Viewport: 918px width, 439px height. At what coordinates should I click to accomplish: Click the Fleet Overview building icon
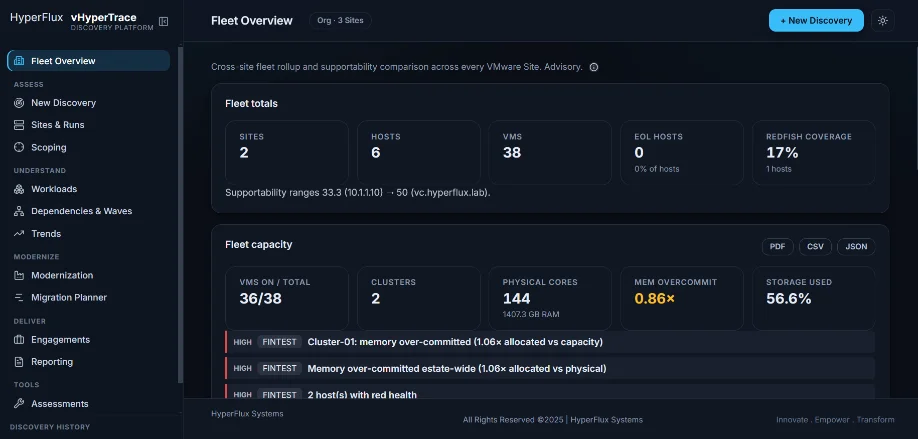coord(19,61)
